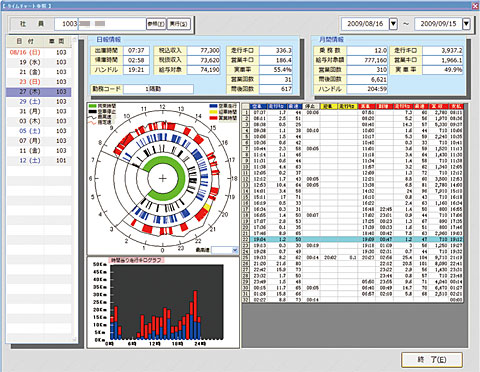Select the 11 (金) date row
Viewport: 480px width, 372px height.
pyautogui.click(x=39, y=151)
